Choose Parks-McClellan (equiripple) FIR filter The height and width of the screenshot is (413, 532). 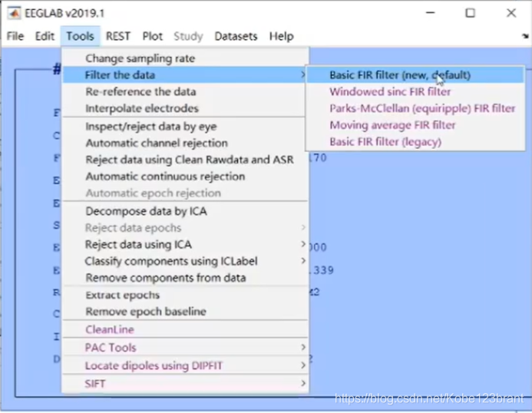[x=415, y=108]
